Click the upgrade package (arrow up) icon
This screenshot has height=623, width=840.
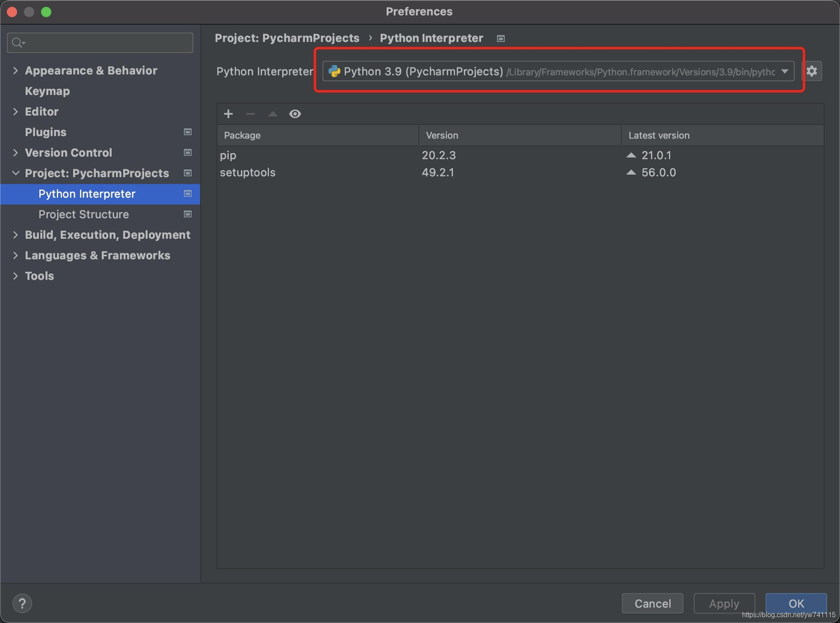coord(273,114)
